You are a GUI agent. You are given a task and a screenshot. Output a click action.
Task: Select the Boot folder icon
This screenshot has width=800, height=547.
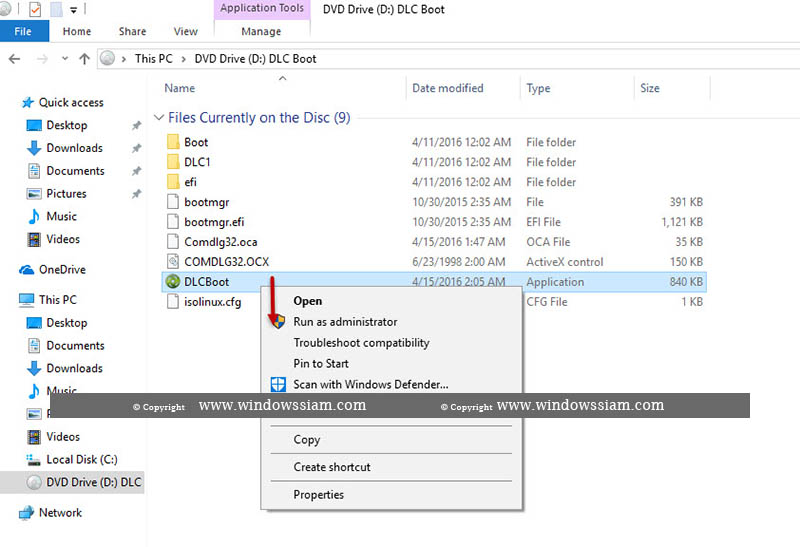(x=173, y=141)
